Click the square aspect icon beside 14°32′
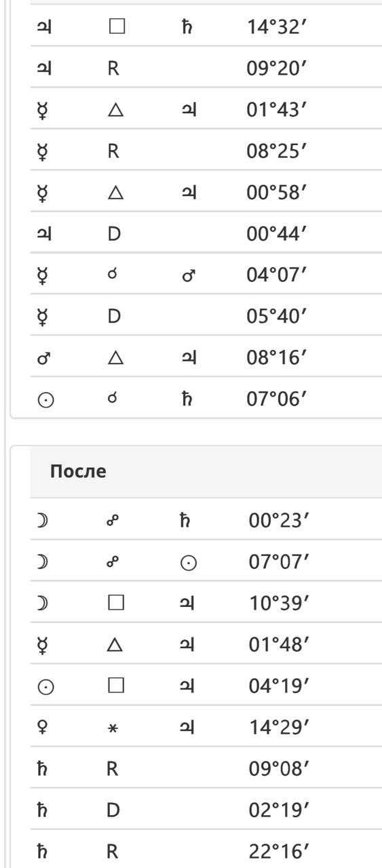 pyautogui.click(x=116, y=27)
